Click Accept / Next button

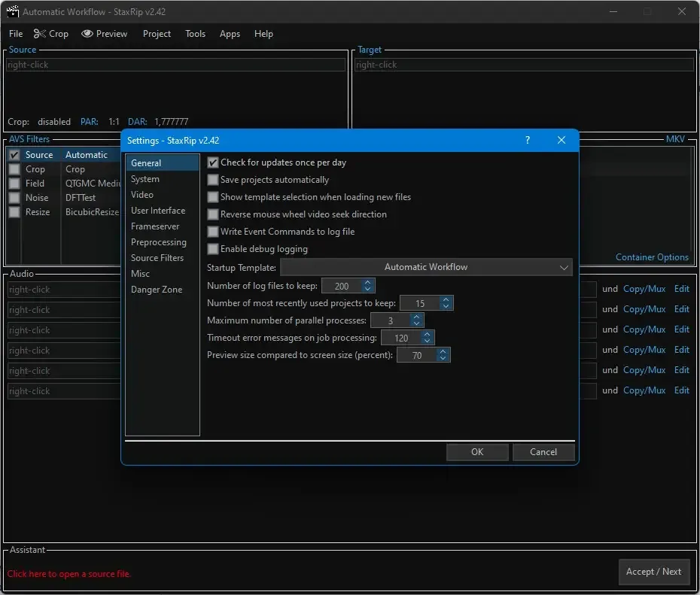click(x=653, y=572)
